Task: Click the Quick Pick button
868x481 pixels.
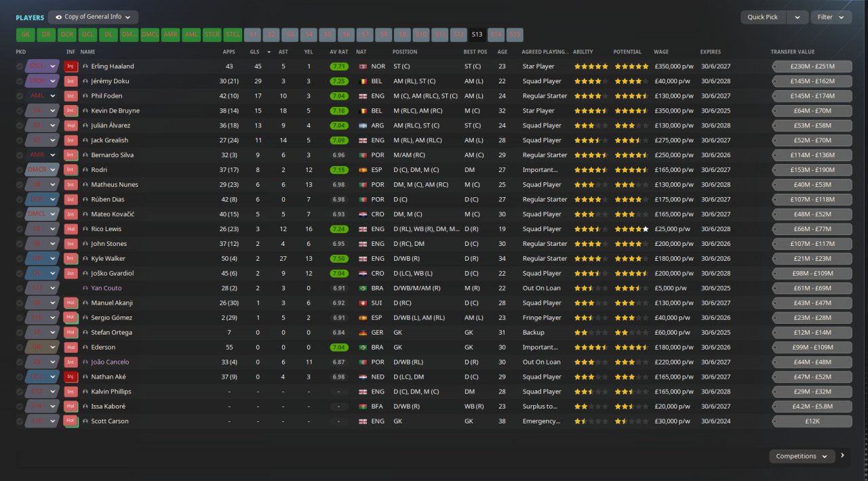Action: click(763, 17)
